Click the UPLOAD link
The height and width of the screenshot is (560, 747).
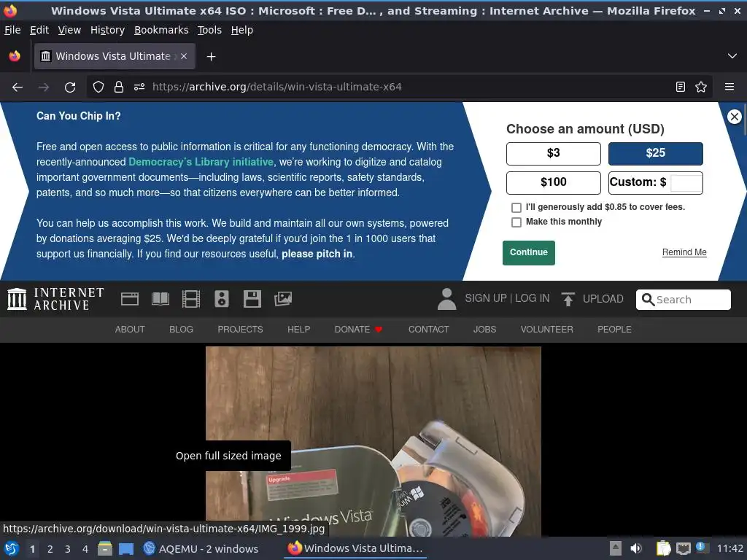click(x=603, y=299)
